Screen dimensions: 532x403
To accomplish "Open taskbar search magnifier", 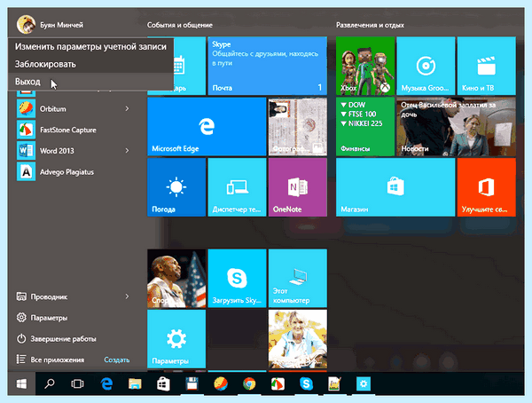I will pos(50,384).
